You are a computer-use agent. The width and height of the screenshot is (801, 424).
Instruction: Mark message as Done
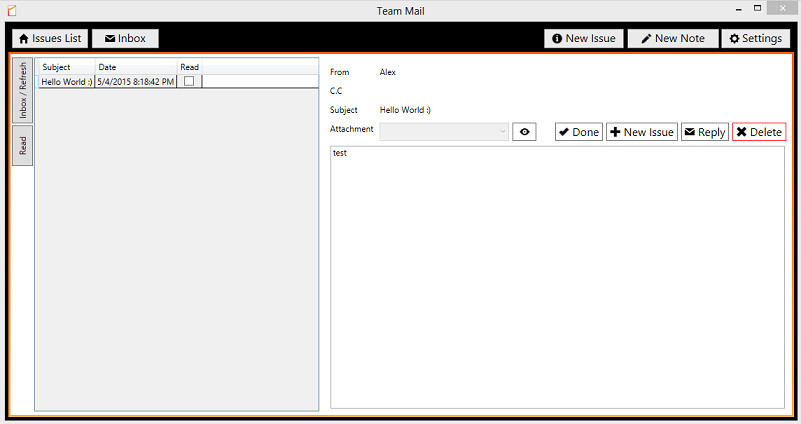pyautogui.click(x=579, y=132)
